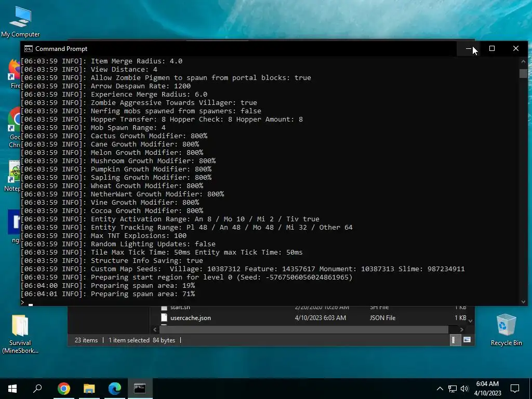The width and height of the screenshot is (532, 399).
Task: Click the Command Prompt vertical scroll thumb
Action: (x=523, y=73)
